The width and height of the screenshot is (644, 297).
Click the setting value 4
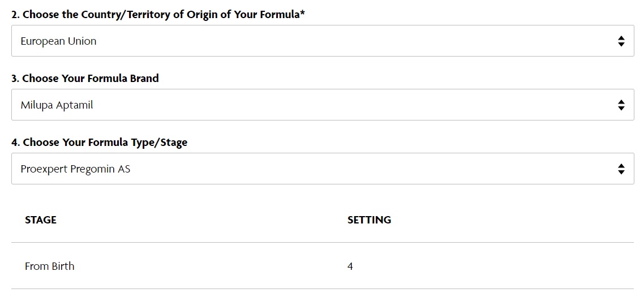click(x=350, y=266)
